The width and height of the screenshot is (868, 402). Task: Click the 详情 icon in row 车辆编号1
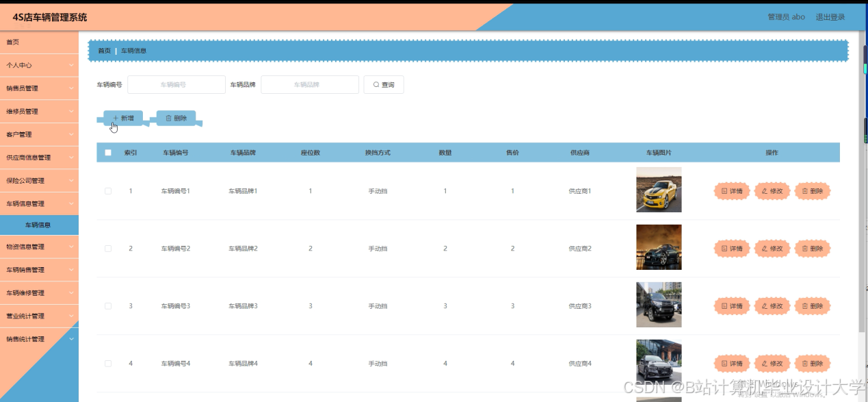[724, 191]
